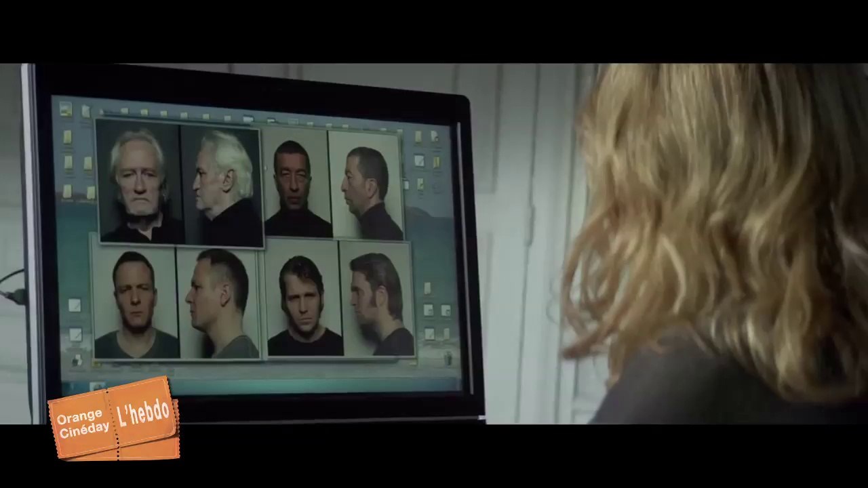
Task: Select side-profile mugshot of man in gray t-shirt
Action: 218,302
